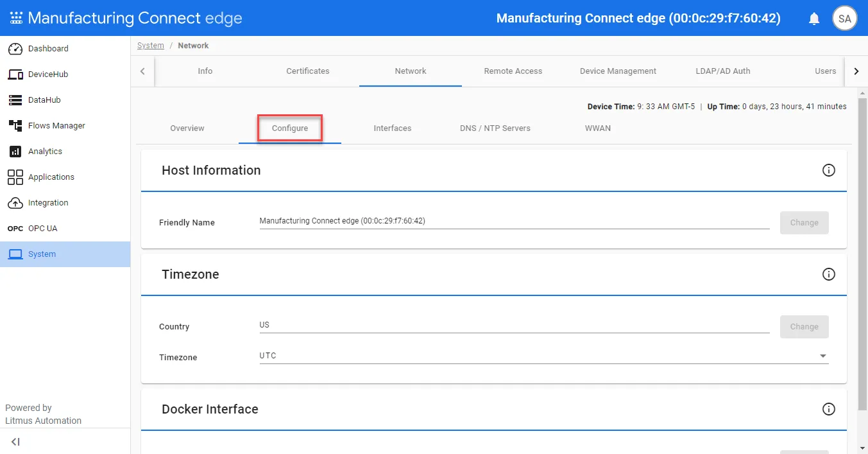Show info for Timezone section

[829, 274]
